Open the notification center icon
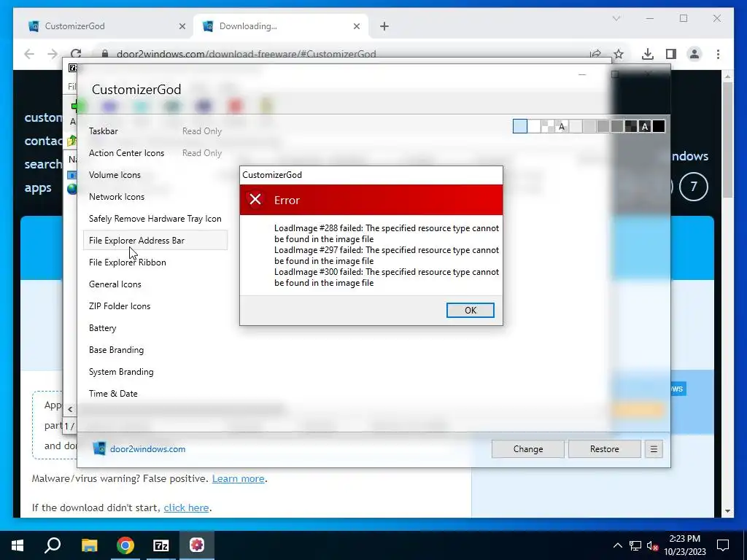The width and height of the screenshot is (747, 560). (723, 545)
